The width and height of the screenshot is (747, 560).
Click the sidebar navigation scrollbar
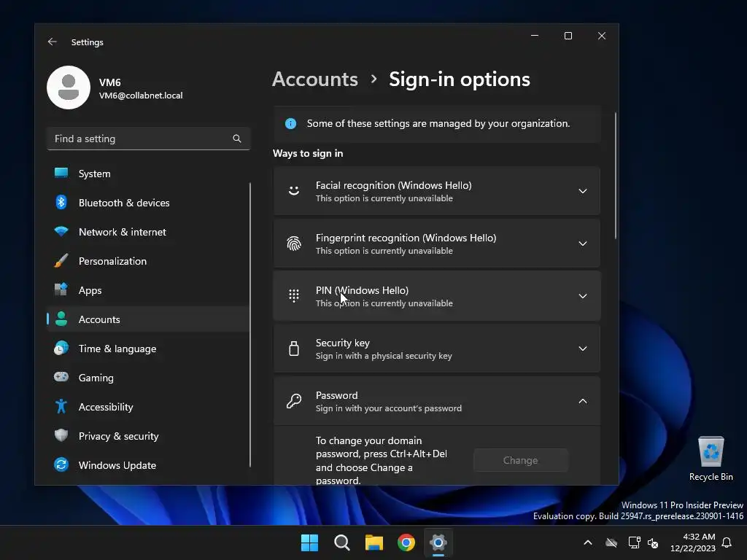click(x=250, y=324)
